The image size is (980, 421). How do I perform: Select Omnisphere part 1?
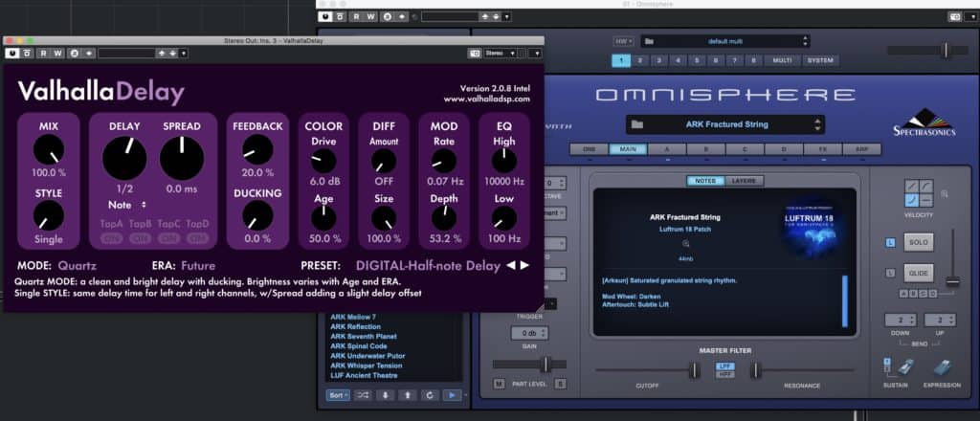[621, 60]
